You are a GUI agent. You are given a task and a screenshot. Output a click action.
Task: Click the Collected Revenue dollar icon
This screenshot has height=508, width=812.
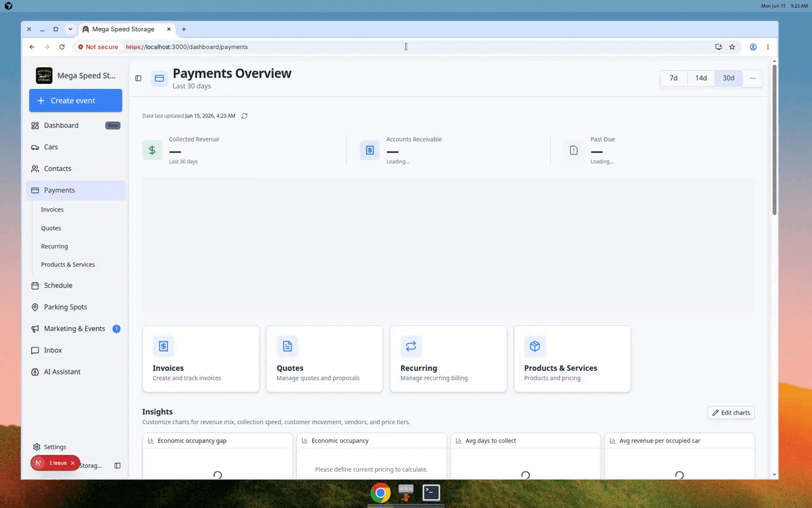152,150
